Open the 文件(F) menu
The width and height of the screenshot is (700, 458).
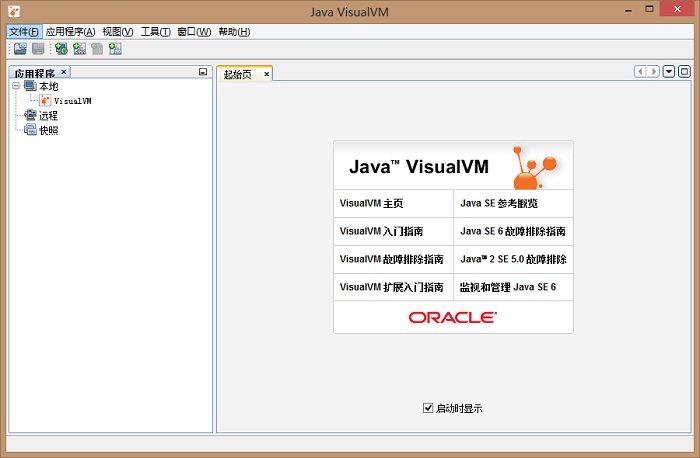(x=24, y=32)
